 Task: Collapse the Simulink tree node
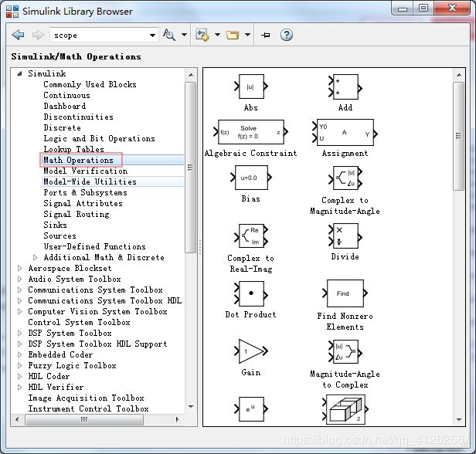[x=19, y=73]
